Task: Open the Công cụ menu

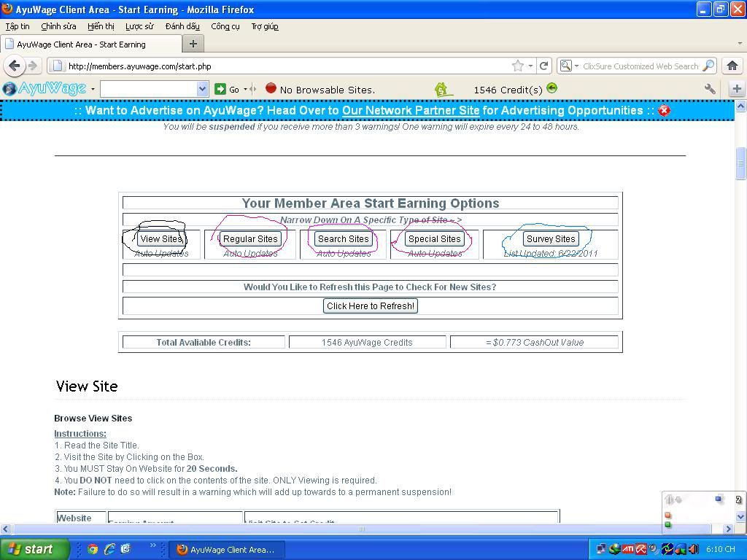Action: pos(225,26)
